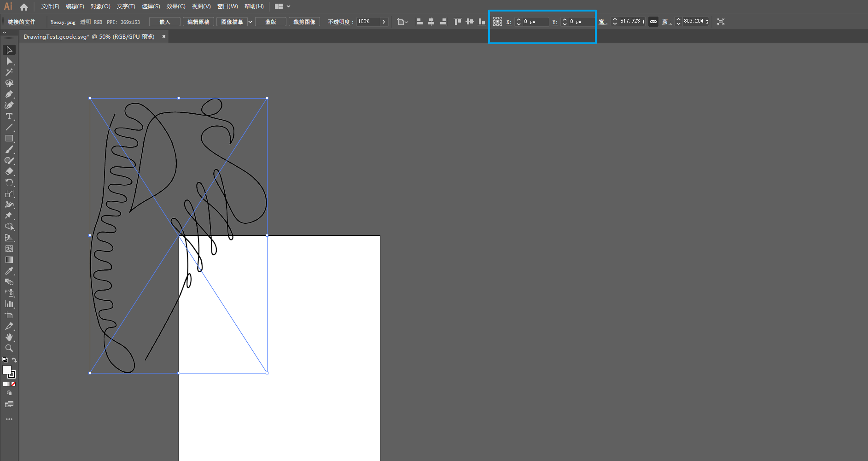Step the width (宽) value spinner
868x461 pixels.
click(x=615, y=22)
